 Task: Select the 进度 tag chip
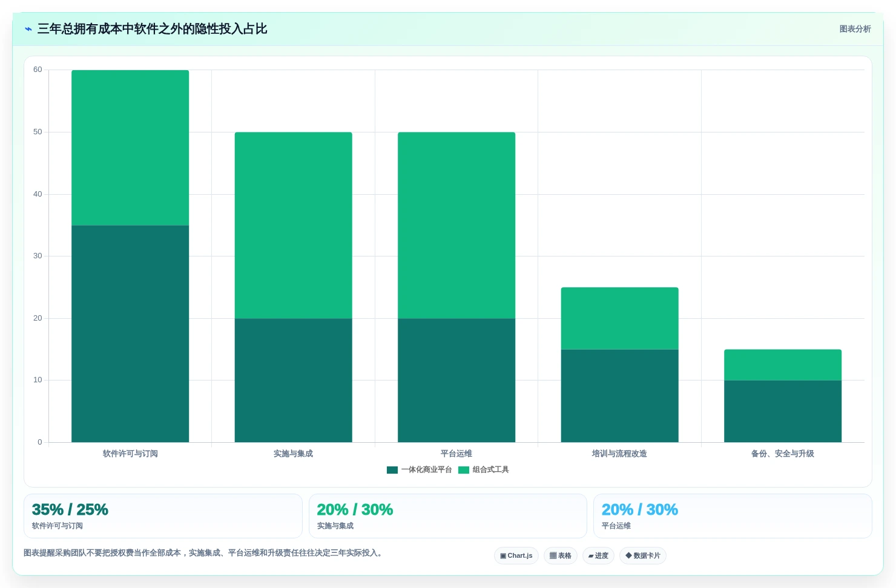click(x=598, y=555)
